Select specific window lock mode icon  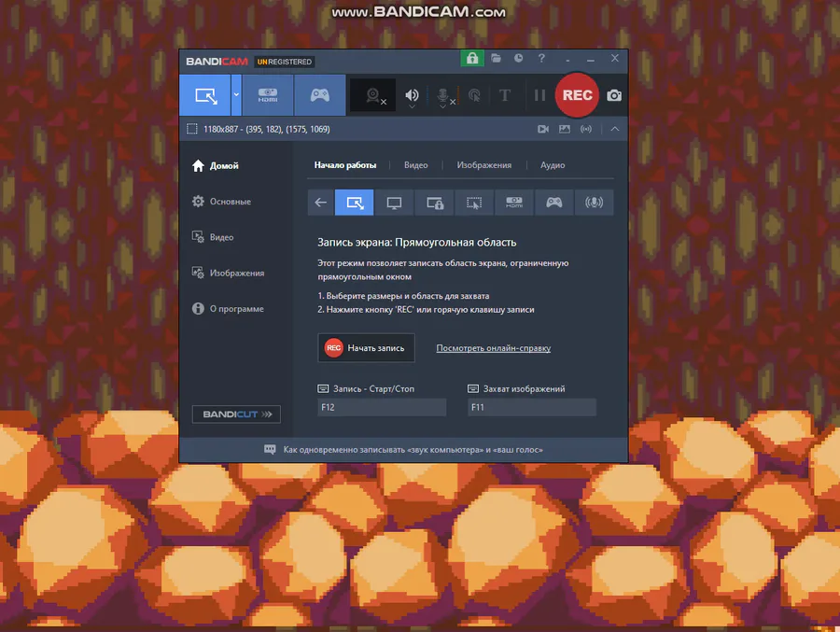click(434, 203)
